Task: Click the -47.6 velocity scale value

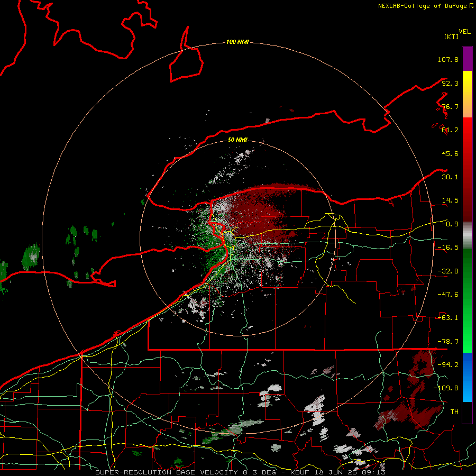Action: coord(448,295)
